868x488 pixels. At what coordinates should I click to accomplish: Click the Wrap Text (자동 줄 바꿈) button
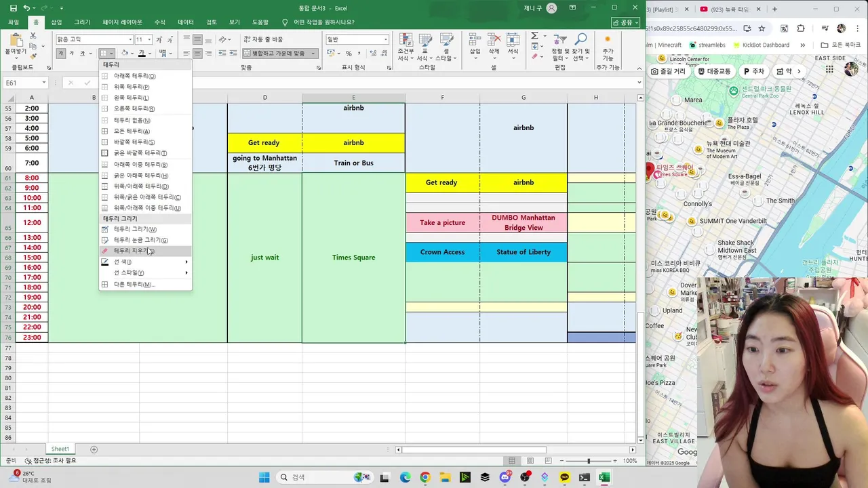point(263,39)
